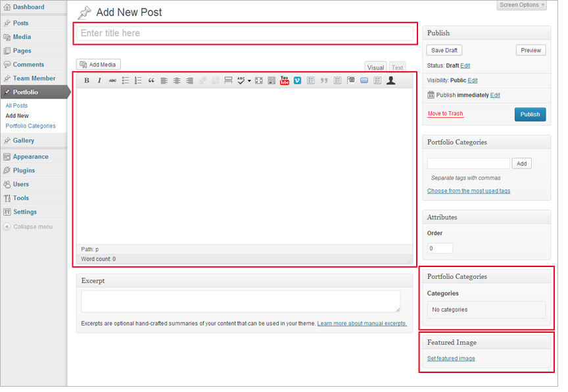Toggle bold formatting in editor toolbar
The height and width of the screenshot is (392, 568).
87,81
